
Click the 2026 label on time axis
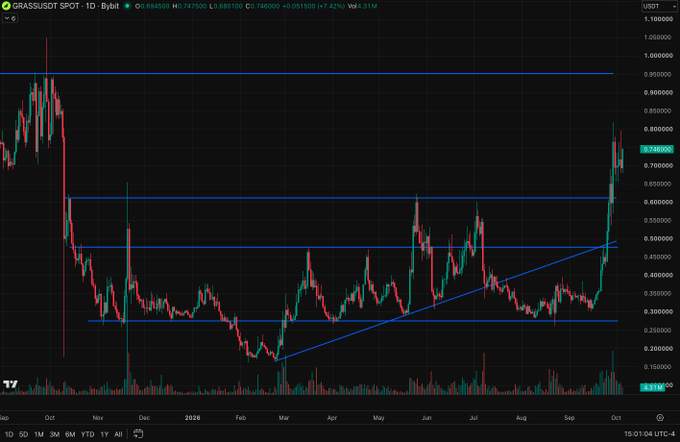coord(193,418)
